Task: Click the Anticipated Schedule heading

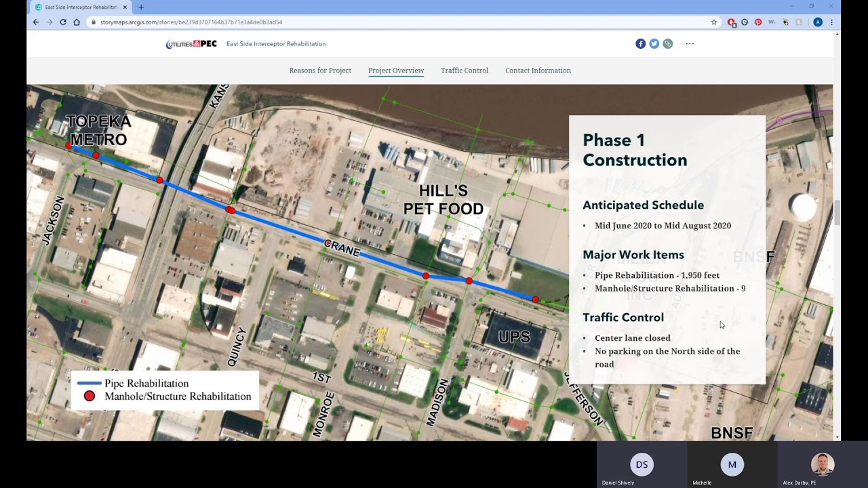Action: point(643,205)
